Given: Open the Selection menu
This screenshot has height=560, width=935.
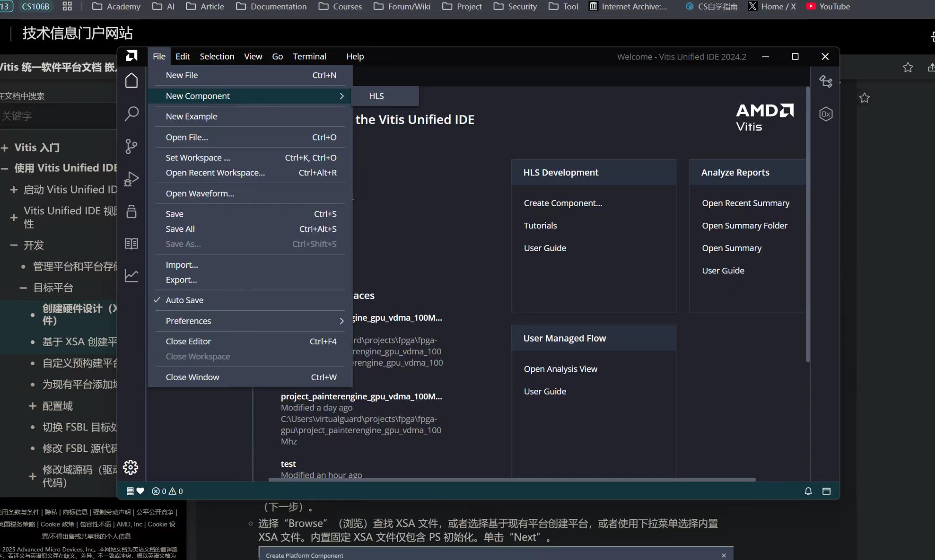Looking at the screenshot, I should [x=217, y=56].
